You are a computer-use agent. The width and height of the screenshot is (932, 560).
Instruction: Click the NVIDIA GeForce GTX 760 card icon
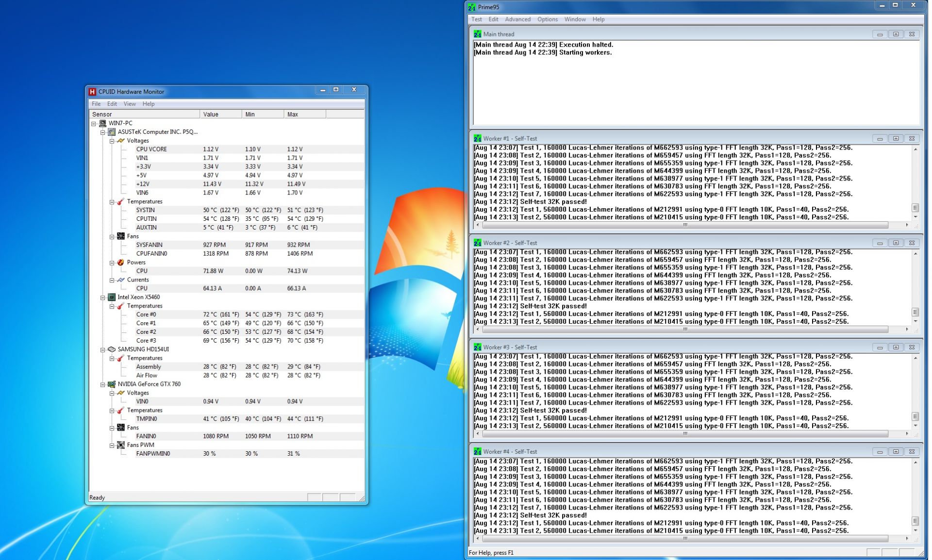[112, 384]
